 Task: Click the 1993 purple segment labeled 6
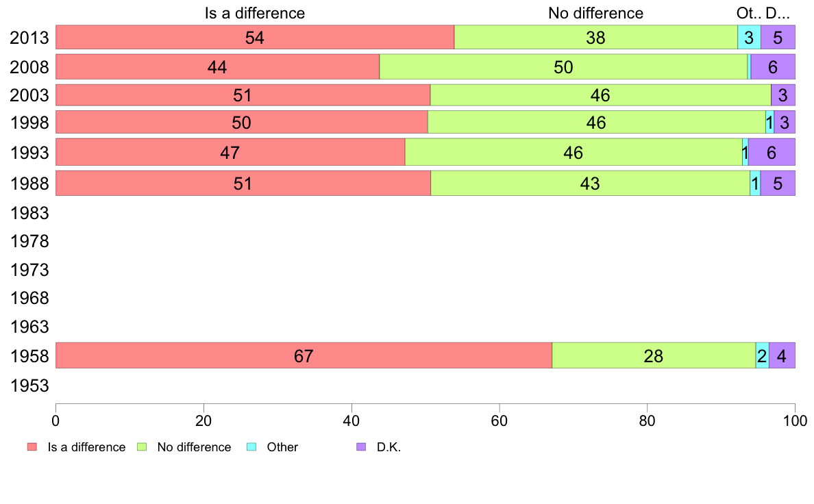pos(772,153)
